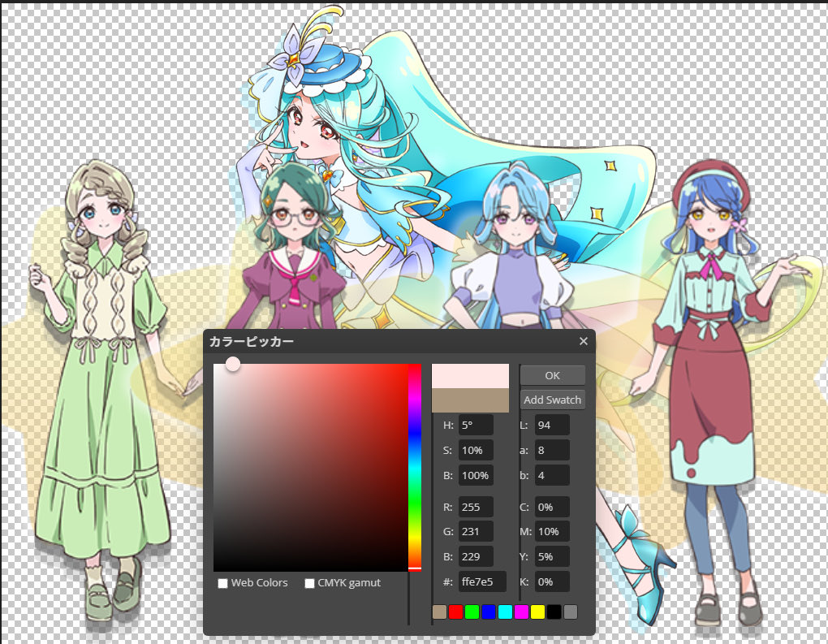This screenshot has width=828, height=644.
Task: Click the saturation-brightness gradient square
Action: [310, 468]
